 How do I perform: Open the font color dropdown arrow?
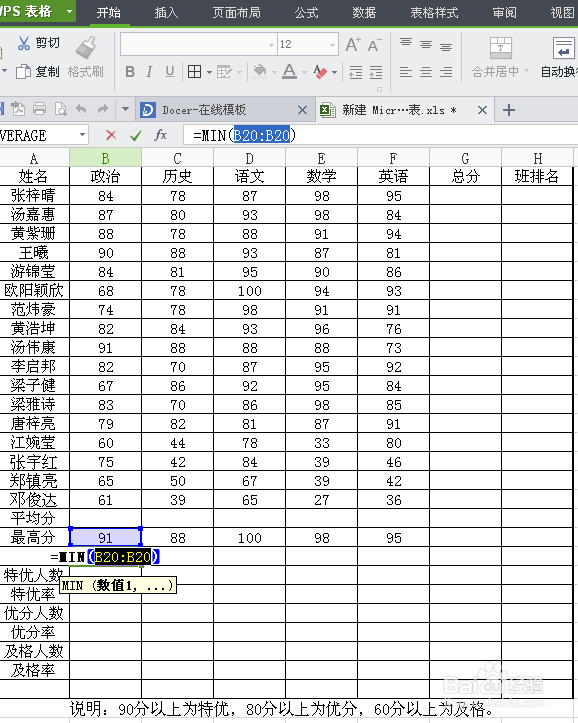(x=304, y=72)
